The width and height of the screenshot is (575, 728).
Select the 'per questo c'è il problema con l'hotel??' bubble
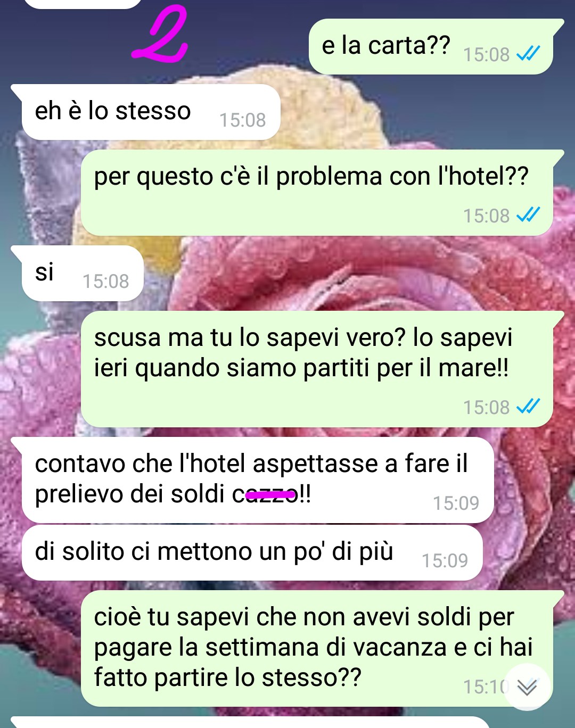[x=322, y=193]
